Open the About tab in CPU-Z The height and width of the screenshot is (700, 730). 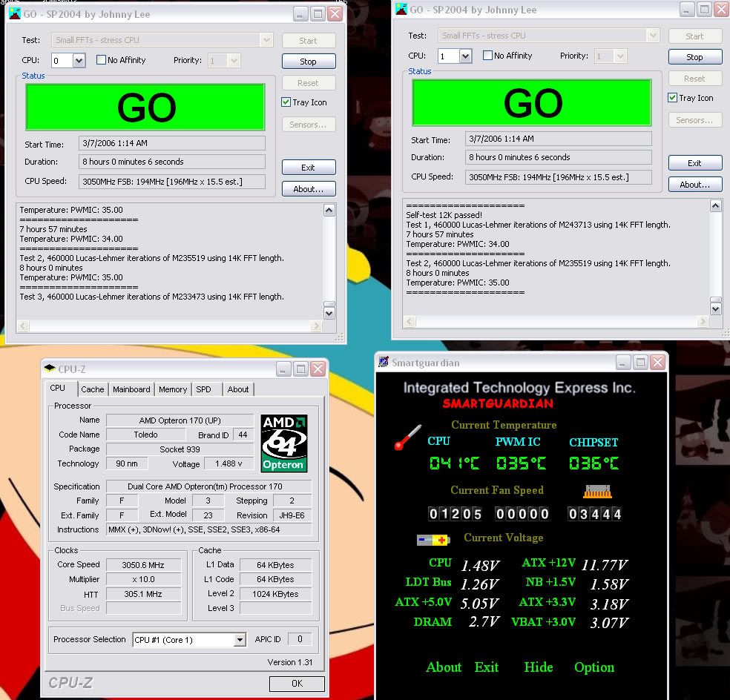(238, 389)
